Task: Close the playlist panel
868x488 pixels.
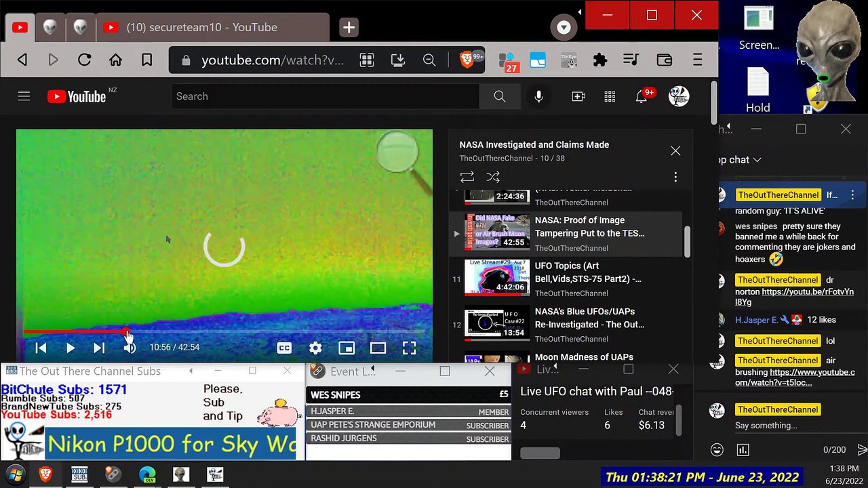Action: coord(675,151)
